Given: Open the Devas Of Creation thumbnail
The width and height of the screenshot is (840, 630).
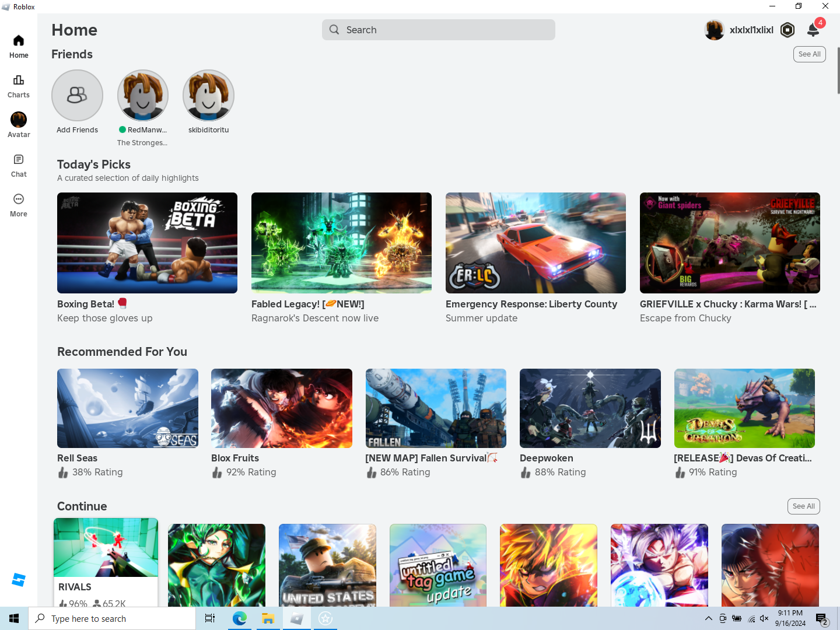Looking at the screenshot, I should [x=744, y=408].
